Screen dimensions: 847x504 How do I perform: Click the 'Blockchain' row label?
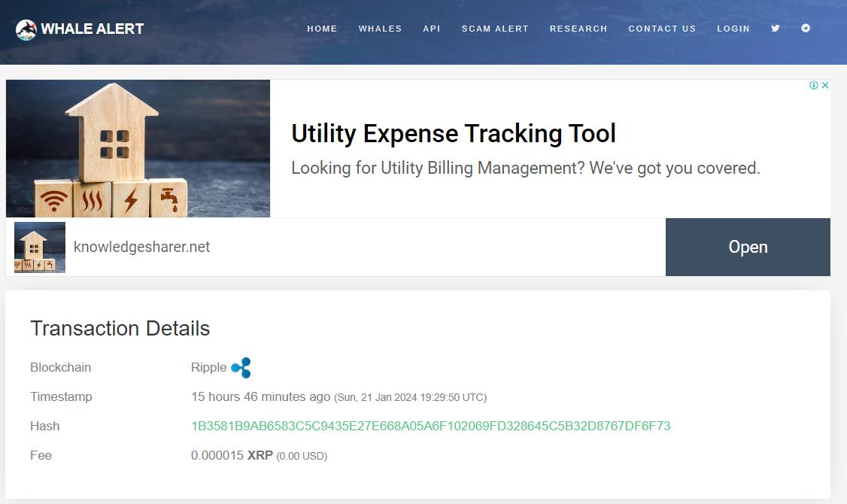click(x=60, y=367)
